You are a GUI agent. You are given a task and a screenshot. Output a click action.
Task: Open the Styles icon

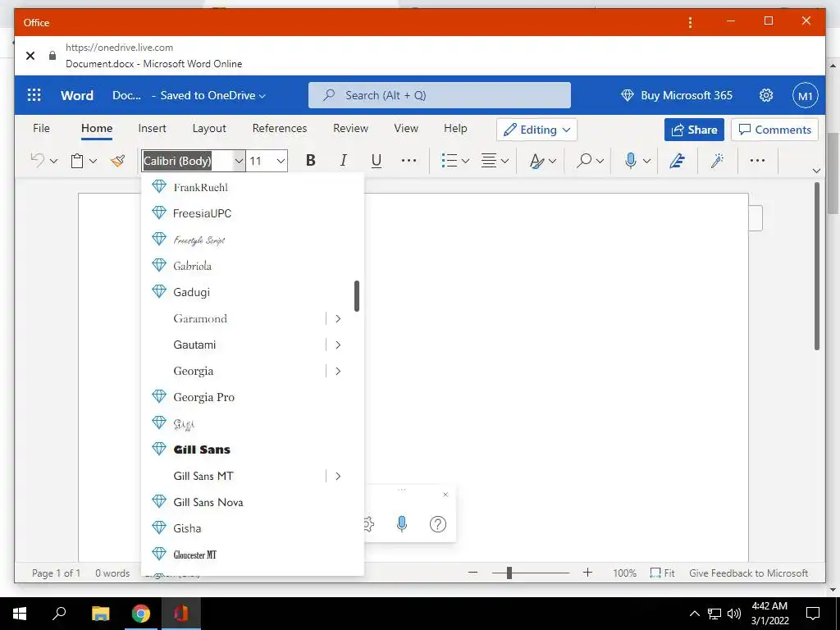536,161
